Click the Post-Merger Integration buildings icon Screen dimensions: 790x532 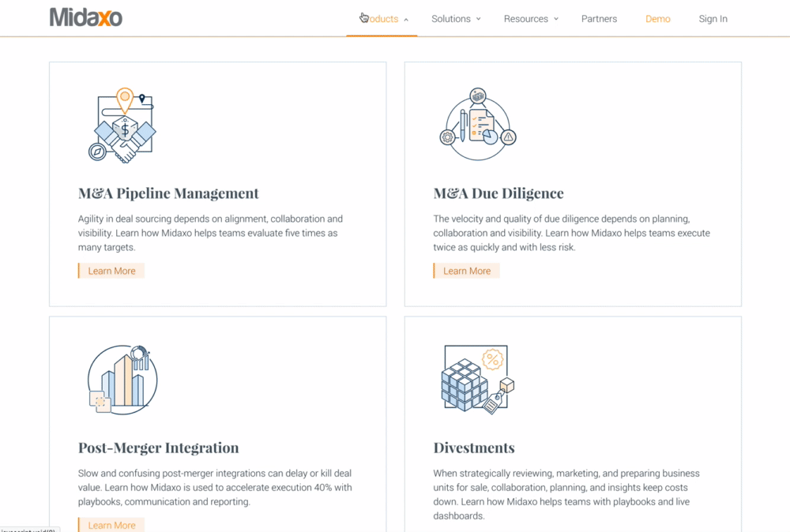[x=122, y=380]
